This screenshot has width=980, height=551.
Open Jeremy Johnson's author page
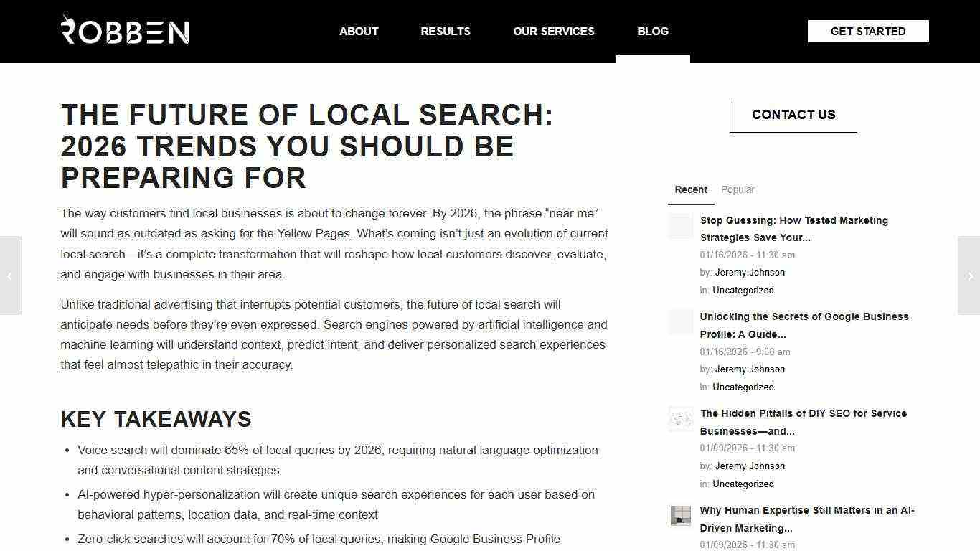[x=750, y=272]
